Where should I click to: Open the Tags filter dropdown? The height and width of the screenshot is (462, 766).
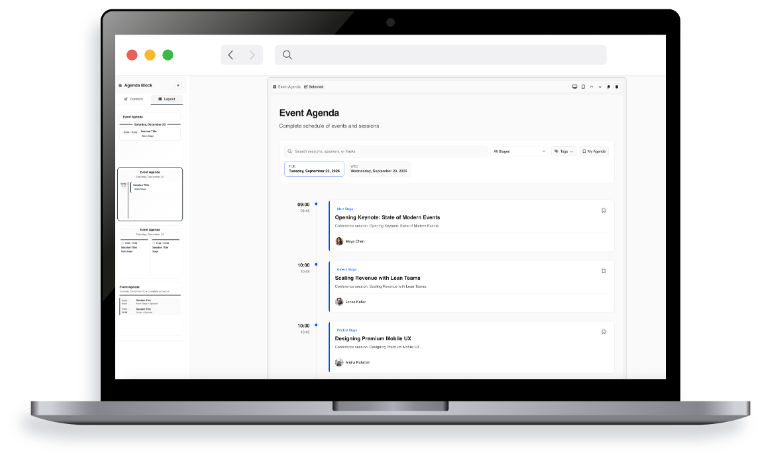(x=564, y=151)
